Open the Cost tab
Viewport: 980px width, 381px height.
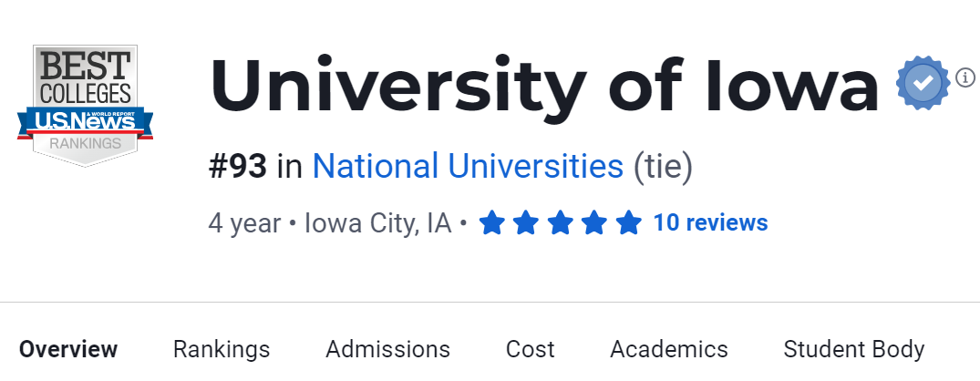(530, 349)
